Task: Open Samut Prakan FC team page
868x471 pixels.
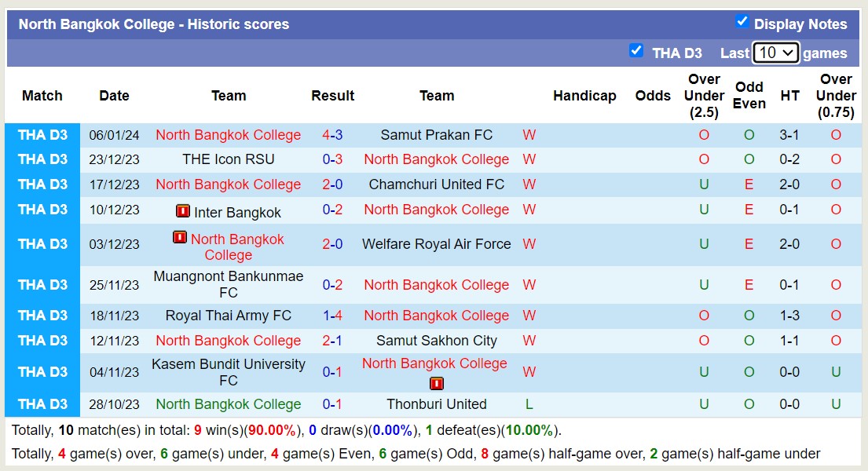Action: pyautogui.click(x=436, y=134)
